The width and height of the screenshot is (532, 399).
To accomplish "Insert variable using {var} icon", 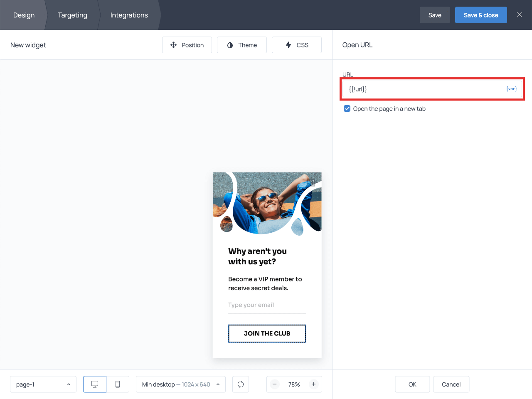I will 511,89.
